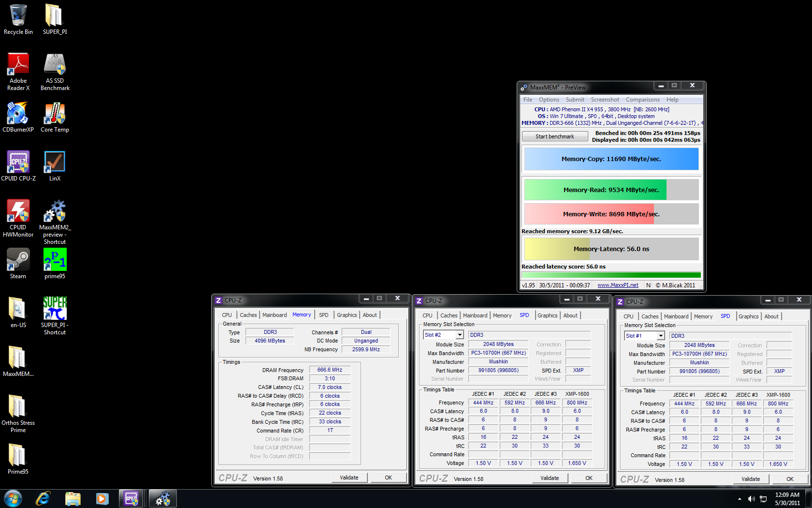Viewport: 812px width, 508px height.
Task: Click the Memory-Write result bar in MaxxMEM
Action: tap(611, 214)
